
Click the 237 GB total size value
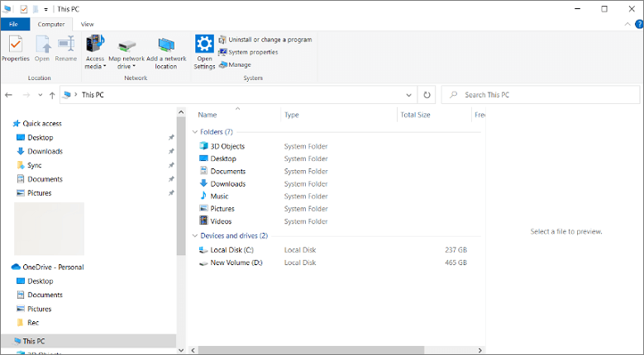click(456, 250)
